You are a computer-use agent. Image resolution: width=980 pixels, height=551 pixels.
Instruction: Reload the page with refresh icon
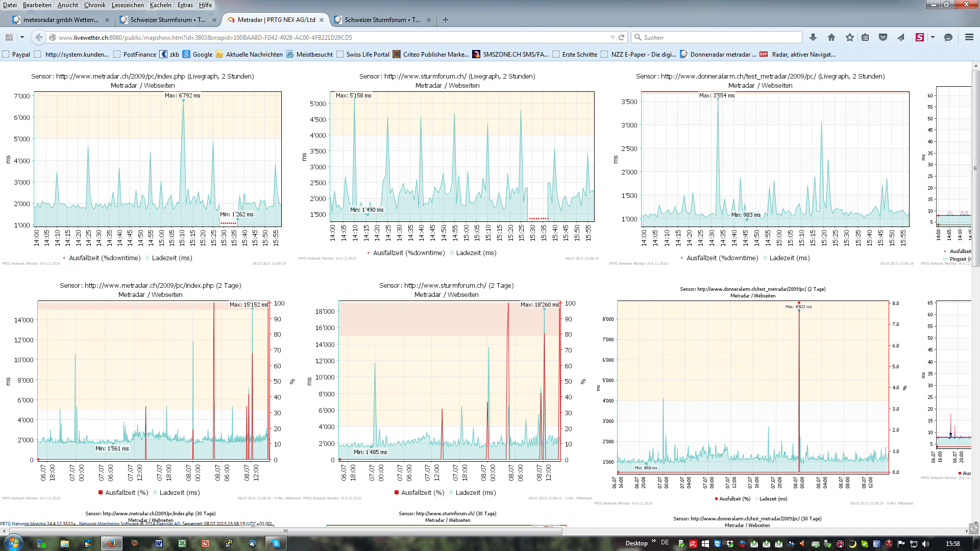622,37
